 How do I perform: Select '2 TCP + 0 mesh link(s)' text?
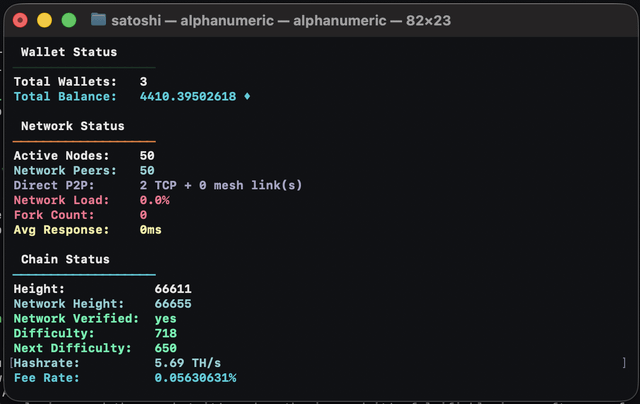(221, 185)
